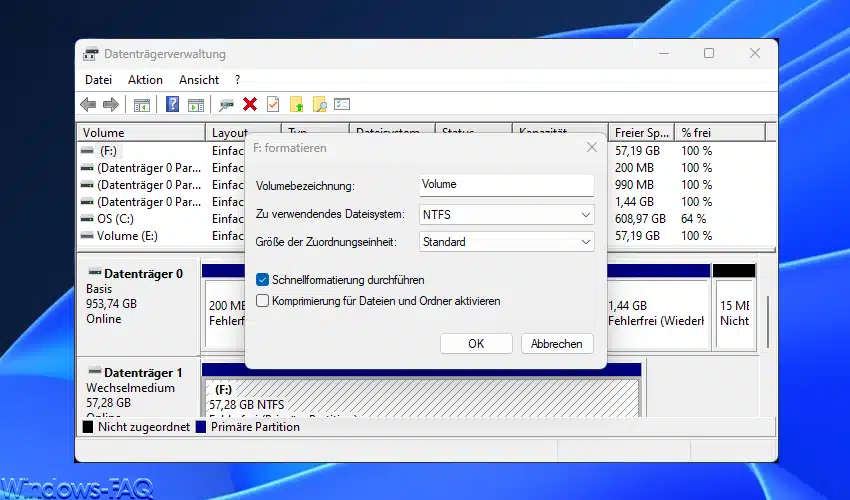850x500 pixels.
Task: Select the 1,44 GB recovery partition block
Action: pyautogui.click(x=657, y=313)
